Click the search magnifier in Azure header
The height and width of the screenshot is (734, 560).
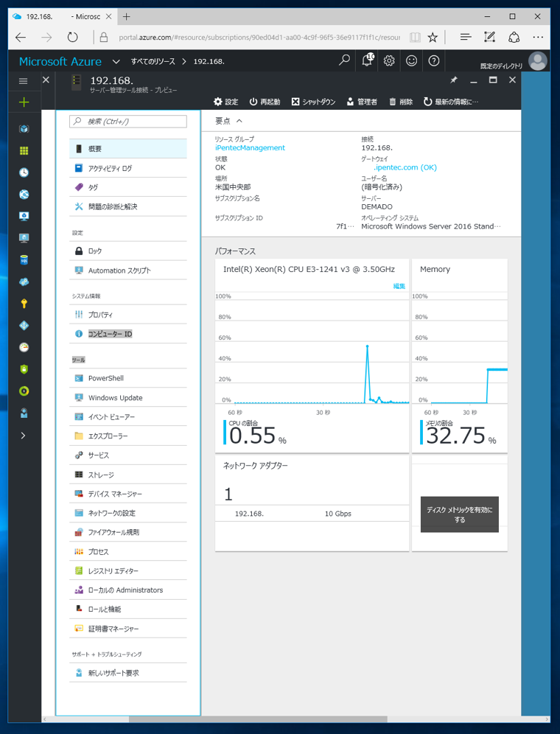click(344, 60)
